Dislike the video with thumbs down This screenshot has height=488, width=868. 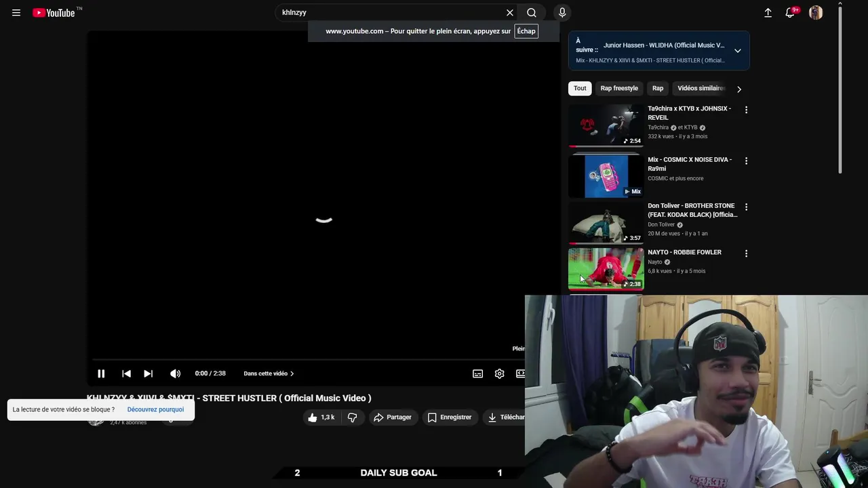(352, 418)
